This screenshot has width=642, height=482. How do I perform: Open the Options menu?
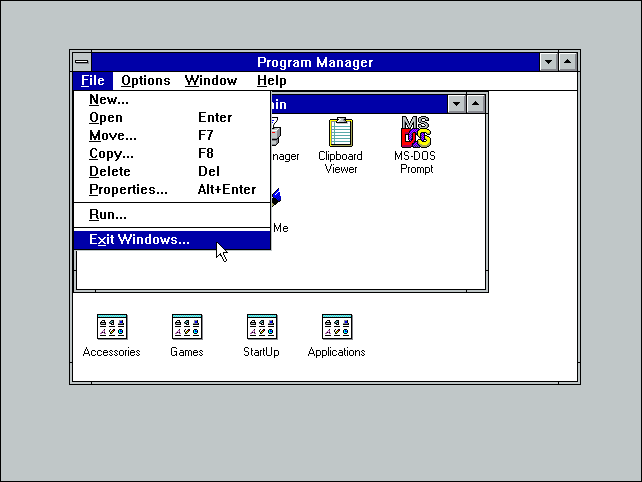tap(146, 81)
